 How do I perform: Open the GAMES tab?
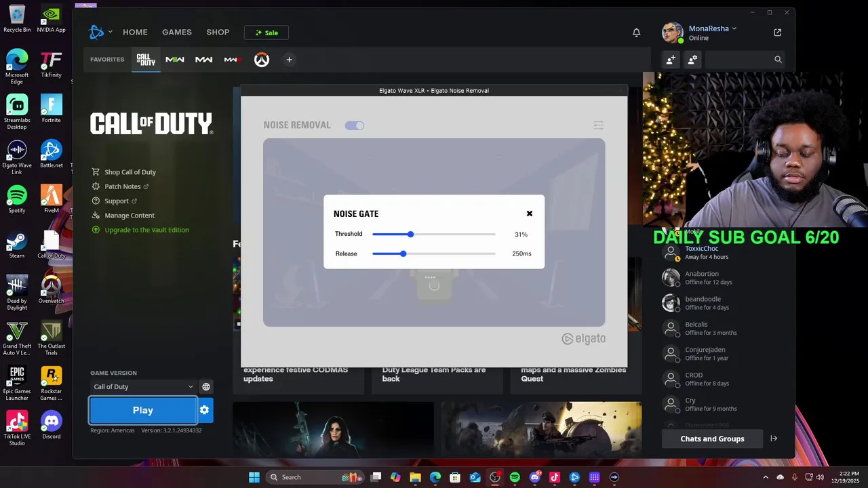177,32
